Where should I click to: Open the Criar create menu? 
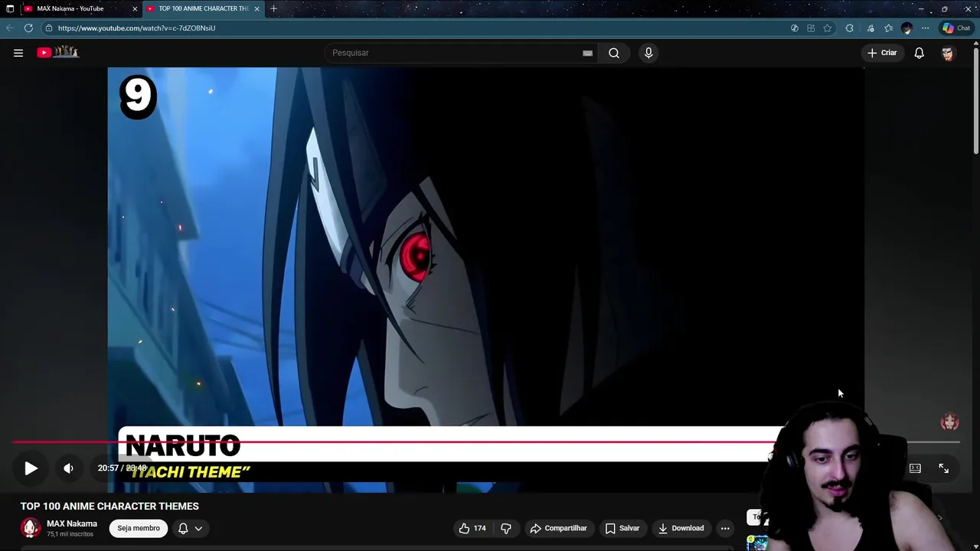click(x=881, y=53)
